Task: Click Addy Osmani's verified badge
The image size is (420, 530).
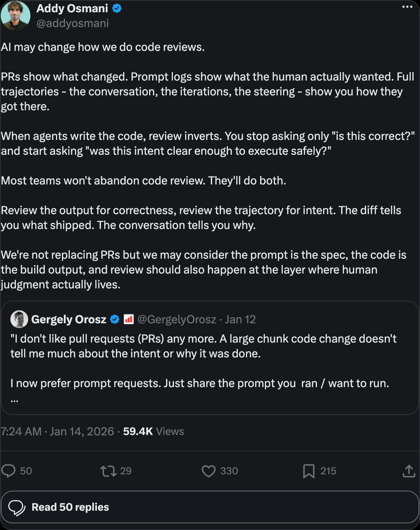Action: click(x=117, y=8)
